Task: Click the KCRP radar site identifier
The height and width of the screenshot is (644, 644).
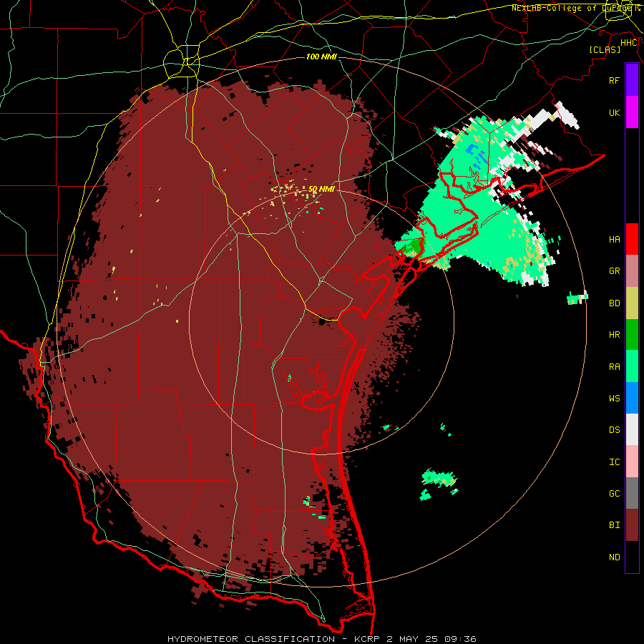Action: 366,639
